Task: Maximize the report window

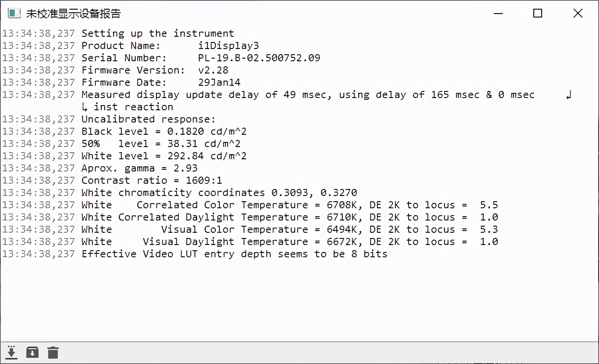Action: [537, 14]
